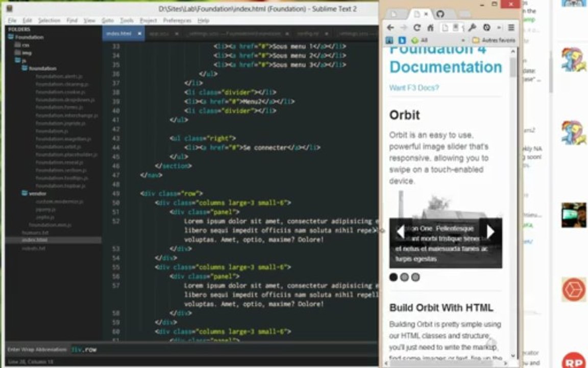Click the Sublime Text window icon in title bar
The width and height of the screenshot is (588, 368).
pos(10,8)
